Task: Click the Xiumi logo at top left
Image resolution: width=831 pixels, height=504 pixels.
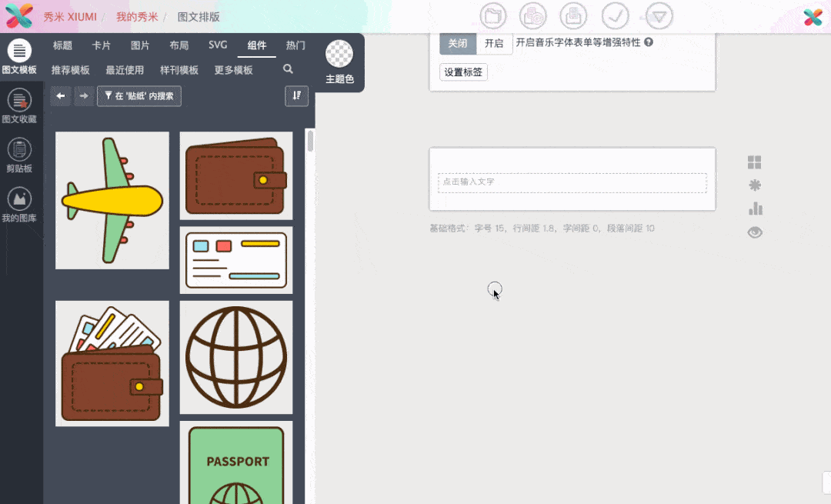Action: (18, 16)
